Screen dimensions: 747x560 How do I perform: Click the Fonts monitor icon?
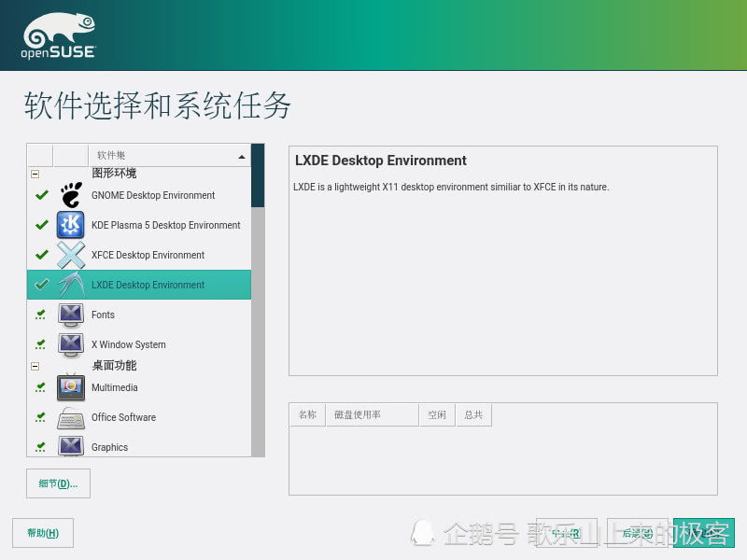pyautogui.click(x=71, y=315)
